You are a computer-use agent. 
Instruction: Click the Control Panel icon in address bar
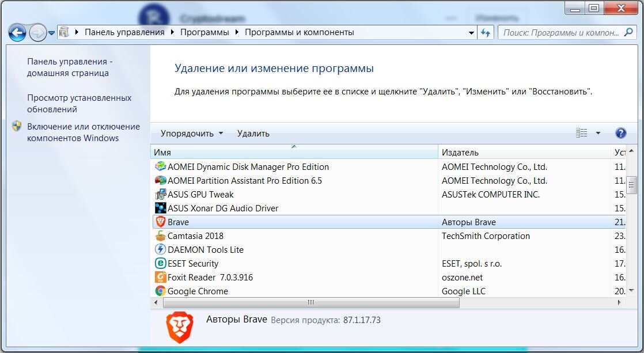click(64, 32)
